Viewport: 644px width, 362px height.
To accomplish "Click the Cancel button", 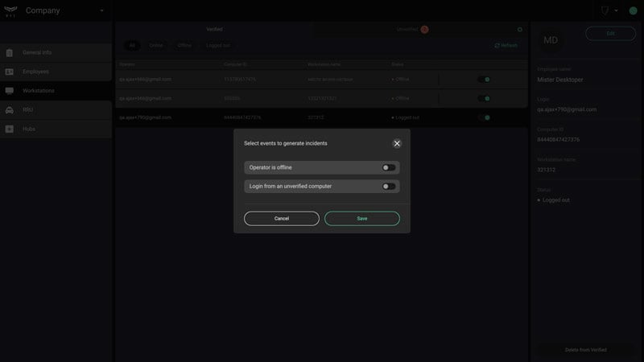I will pyautogui.click(x=281, y=218).
